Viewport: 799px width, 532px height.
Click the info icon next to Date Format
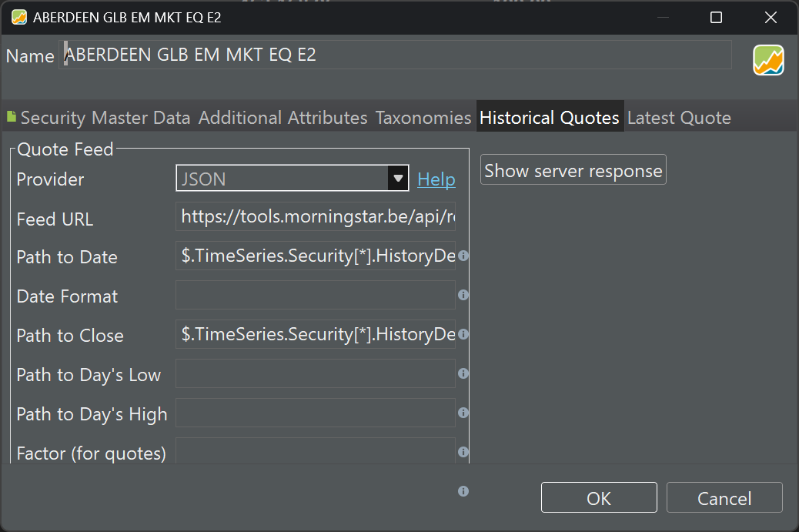463,295
